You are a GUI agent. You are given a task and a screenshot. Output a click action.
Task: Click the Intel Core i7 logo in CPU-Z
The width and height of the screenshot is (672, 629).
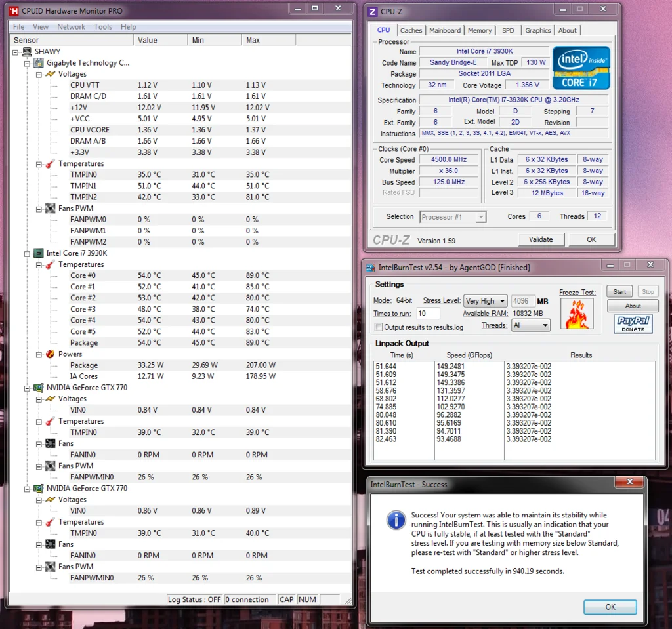click(x=581, y=68)
